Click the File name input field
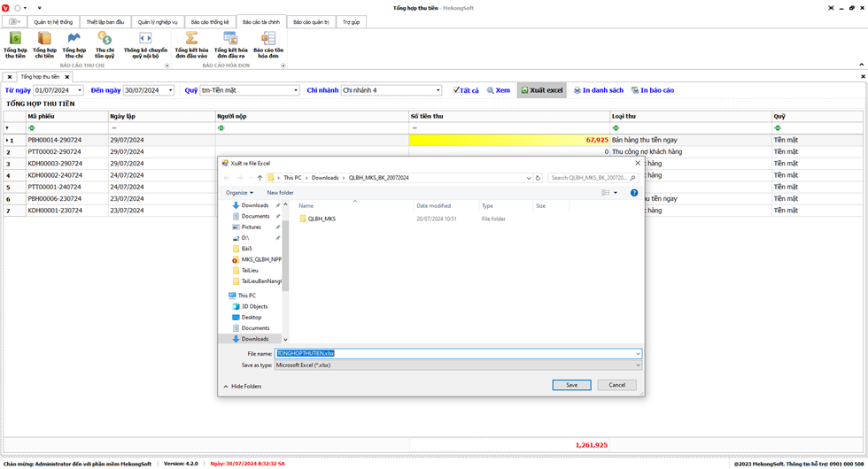The width and height of the screenshot is (868, 469). [455, 354]
